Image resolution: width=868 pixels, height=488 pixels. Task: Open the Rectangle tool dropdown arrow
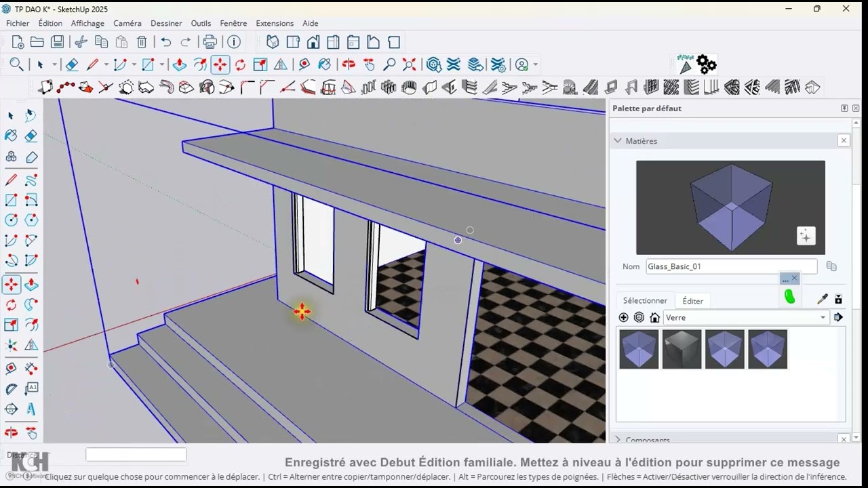click(x=161, y=64)
